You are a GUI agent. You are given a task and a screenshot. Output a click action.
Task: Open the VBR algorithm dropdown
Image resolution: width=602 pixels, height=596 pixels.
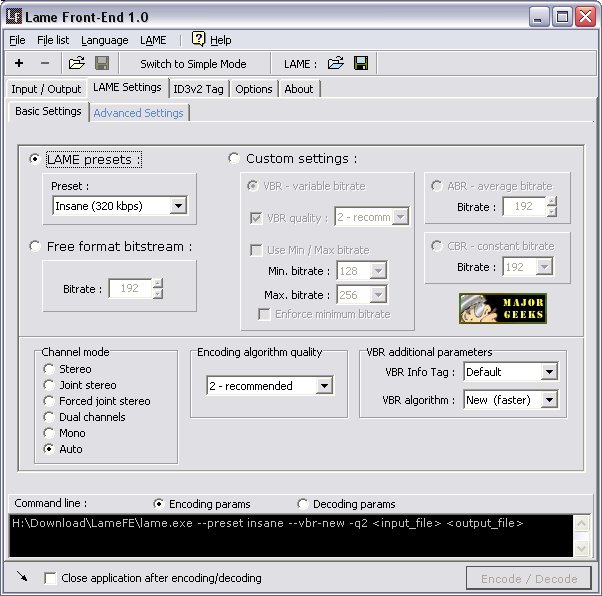(511, 400)
